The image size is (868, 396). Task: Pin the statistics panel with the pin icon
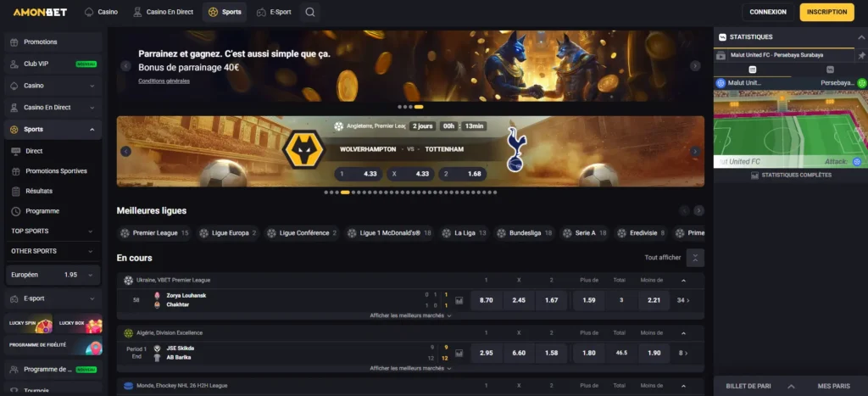coord(861,55)
